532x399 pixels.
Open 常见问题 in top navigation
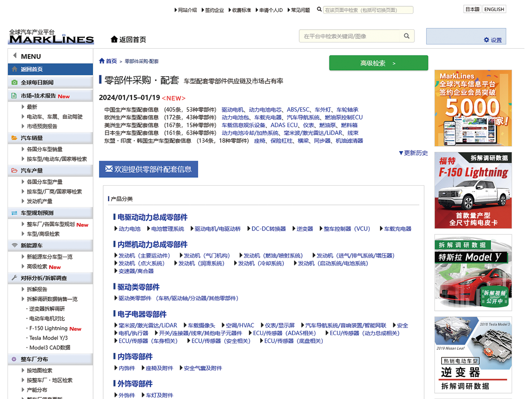pyautogui.click(x=300, y=10)
